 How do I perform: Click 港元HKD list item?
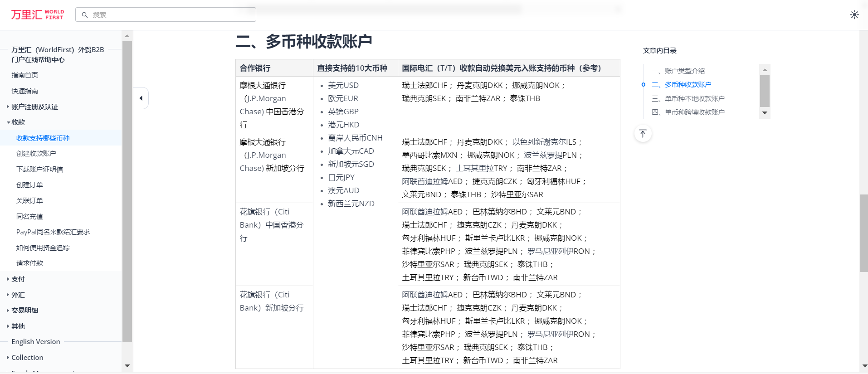(x=343, y=125)
